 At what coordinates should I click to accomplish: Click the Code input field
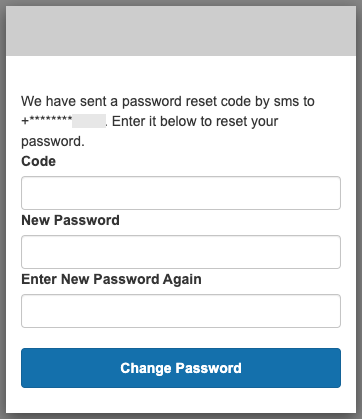click(181, 193)
